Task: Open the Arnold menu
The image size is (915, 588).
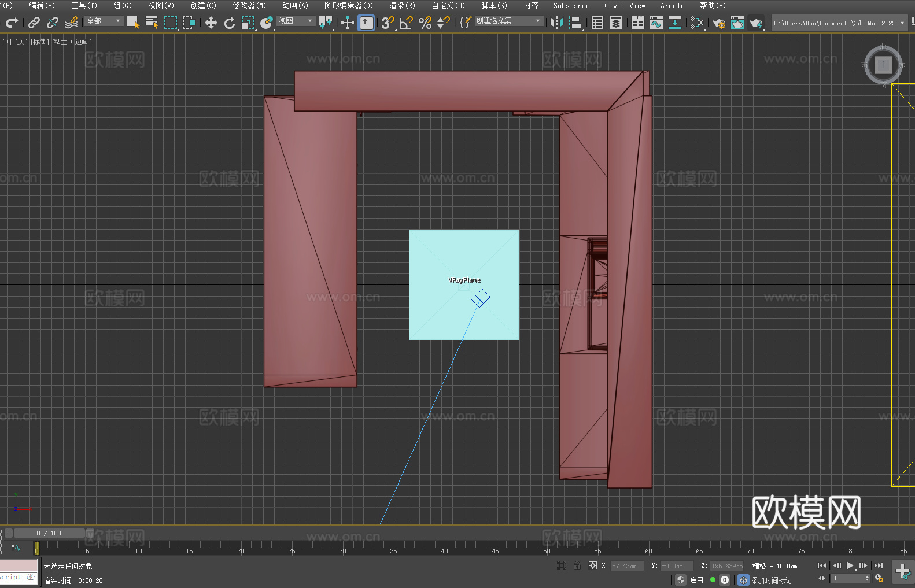Action: click(x=673, y=5)
